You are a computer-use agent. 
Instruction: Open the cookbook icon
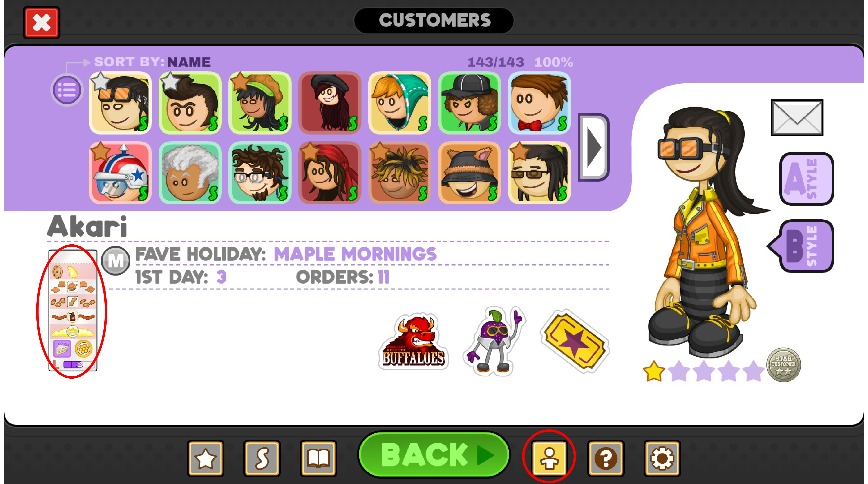pyautogui.click(x=318, y=458)
